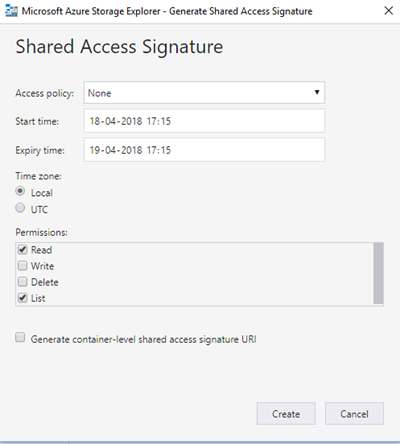Click the Start time field
The width and height of the screenshot is (400, 444).
204,121
